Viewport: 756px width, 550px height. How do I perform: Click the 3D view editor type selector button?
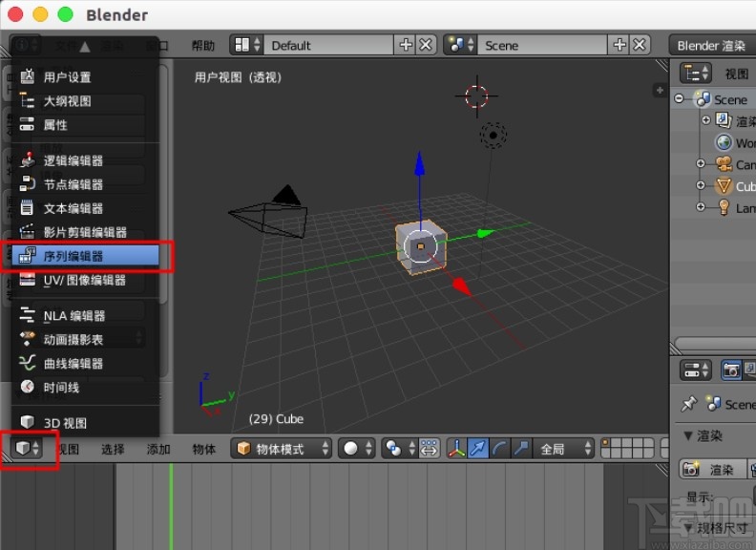click(27, 449)
